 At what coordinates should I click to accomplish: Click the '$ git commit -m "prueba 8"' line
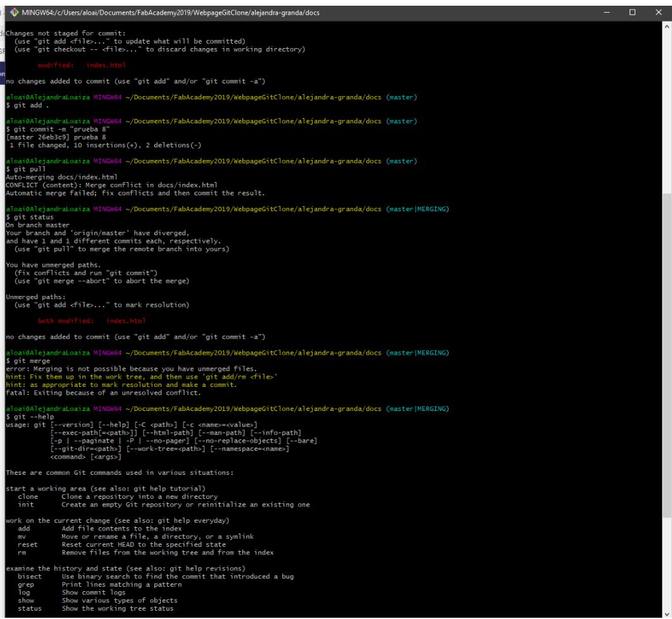(x=58, y=130)
